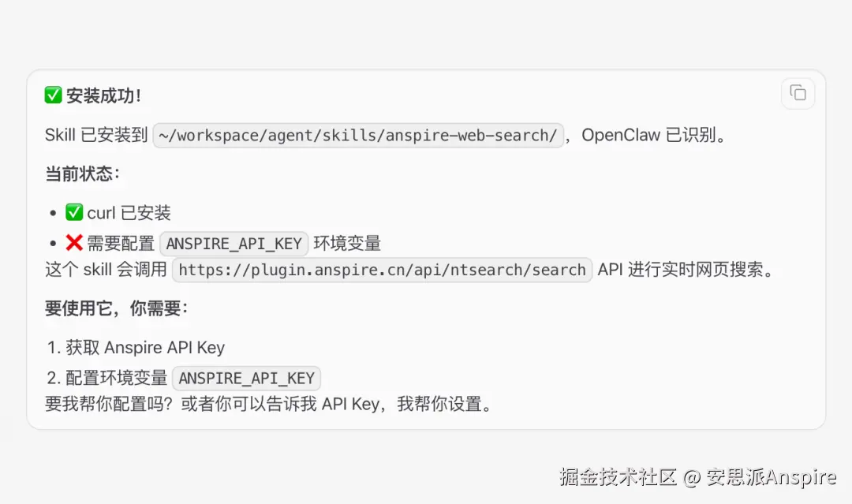Click 环境变量 text after the bullet's key
Viewport: 852px width, 504px height.
tap(347, 244)
